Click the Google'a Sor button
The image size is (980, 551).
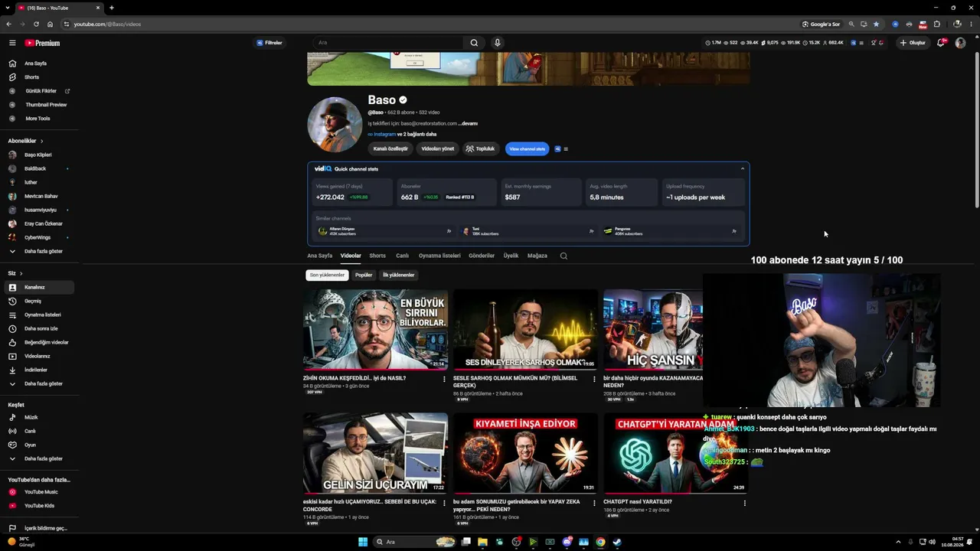point(822,24)
